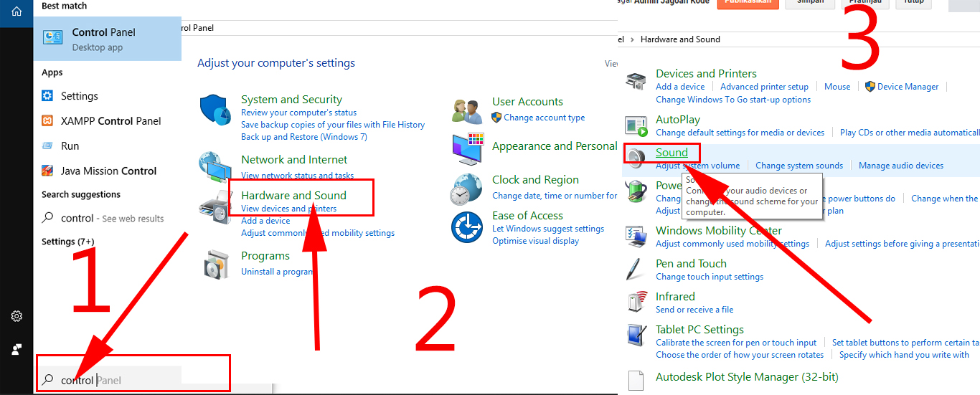
Task: Click 'Let Windows suggest settings'
Action: [x=548, y=229]
